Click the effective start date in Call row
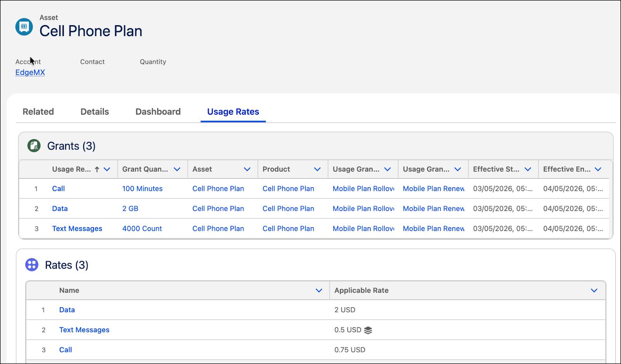The height and width of the screenshot is (364, 621). [503, 188]
